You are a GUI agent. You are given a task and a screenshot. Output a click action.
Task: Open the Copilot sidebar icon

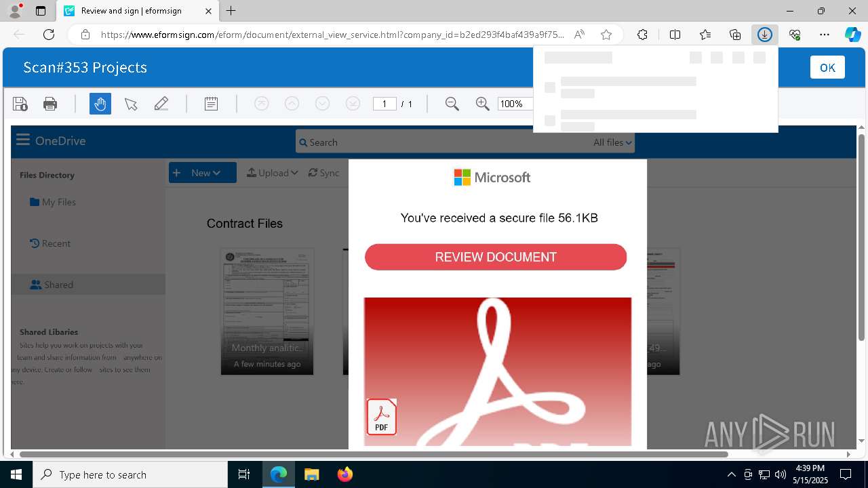(852, 35)
